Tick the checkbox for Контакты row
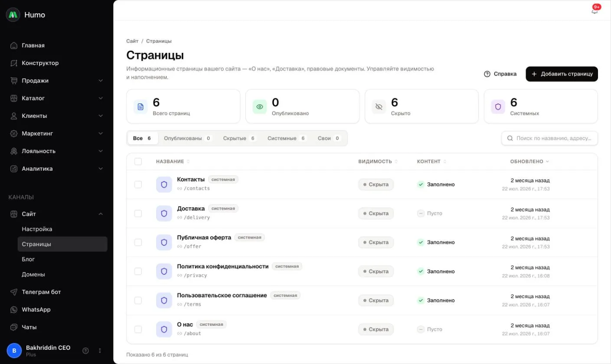 tap(138, 185)
